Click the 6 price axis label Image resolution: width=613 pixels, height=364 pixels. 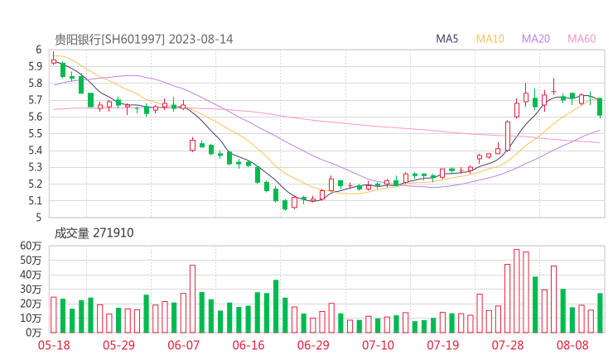tap(38, 50)
